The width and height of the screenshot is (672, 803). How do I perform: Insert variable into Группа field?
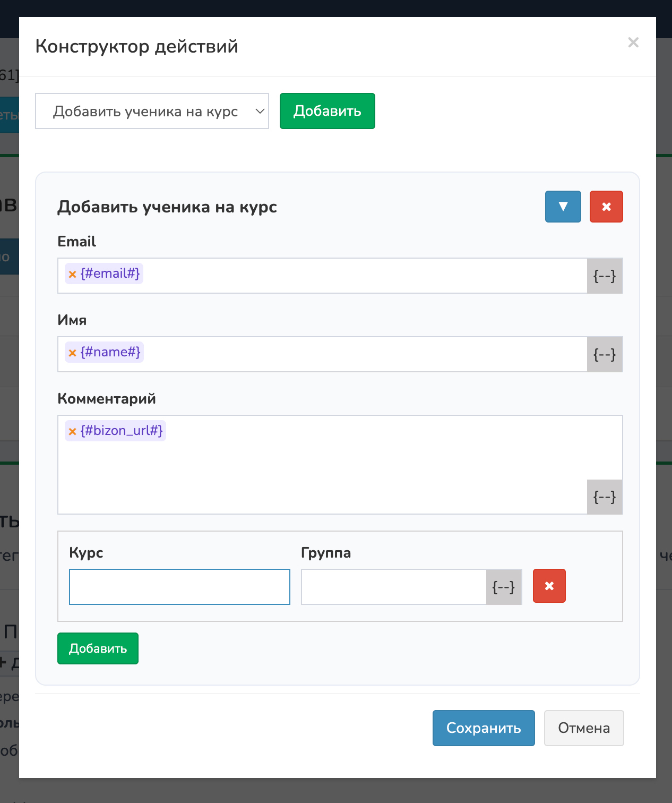(503, 587)
